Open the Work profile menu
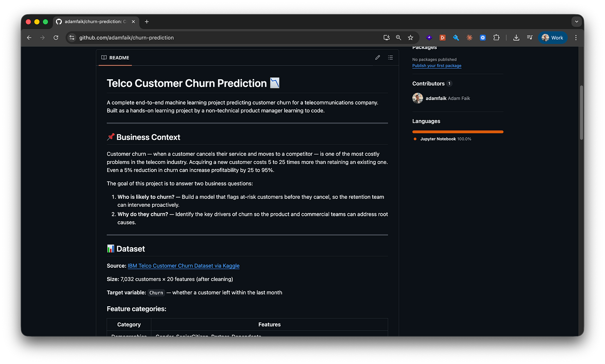The height and width of the screenshot is (364, 605). 553,37
